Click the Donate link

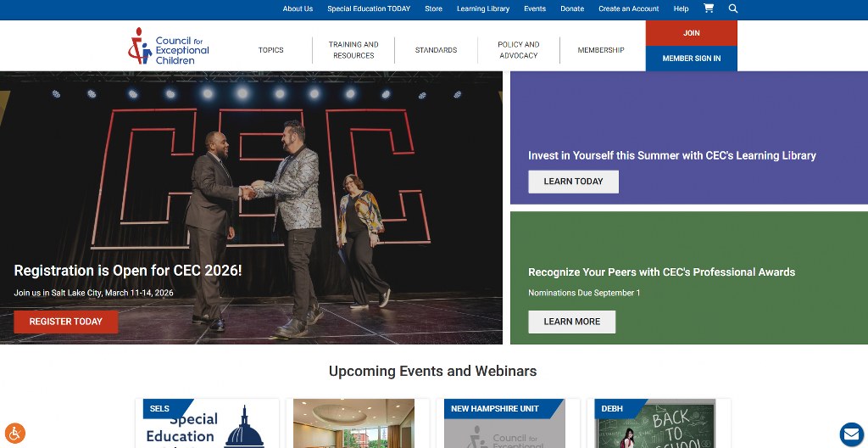(572, 8)
